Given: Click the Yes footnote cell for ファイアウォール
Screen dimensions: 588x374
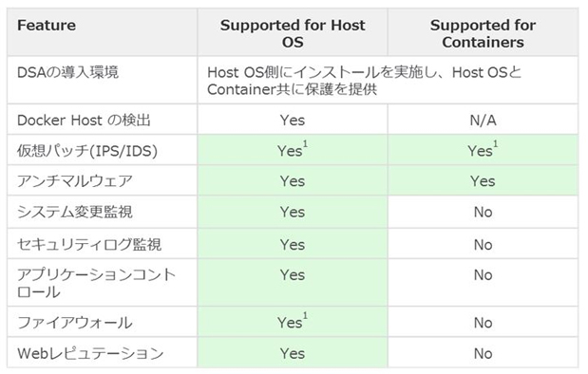Looking at the screenshot, I should (293, 321).
